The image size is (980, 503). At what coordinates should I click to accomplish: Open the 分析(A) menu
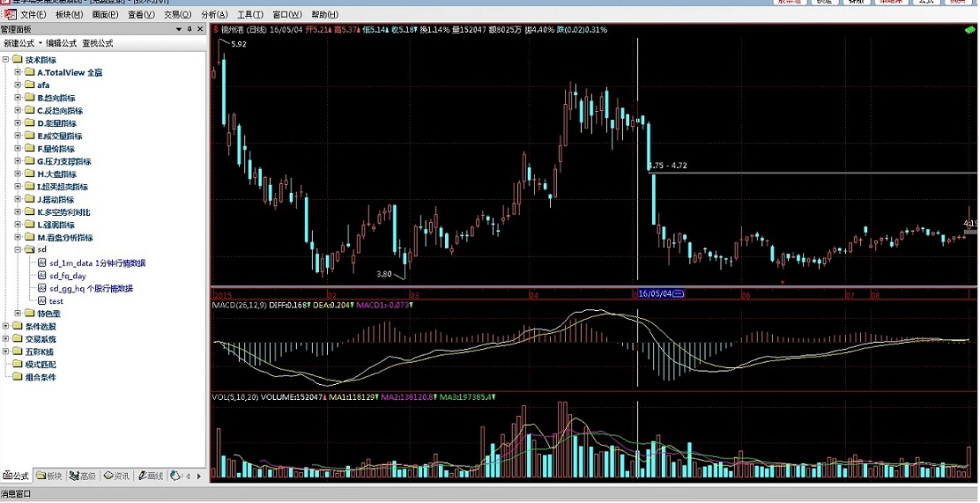point(213,15)
